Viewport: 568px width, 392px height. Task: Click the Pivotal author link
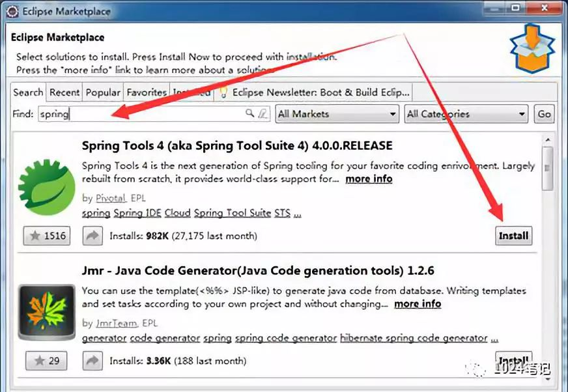(111, 198)
